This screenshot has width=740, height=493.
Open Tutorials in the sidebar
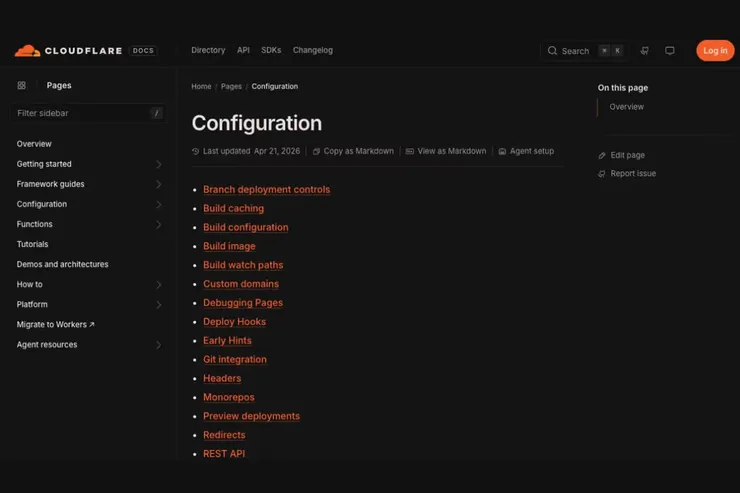coord(32,244)
